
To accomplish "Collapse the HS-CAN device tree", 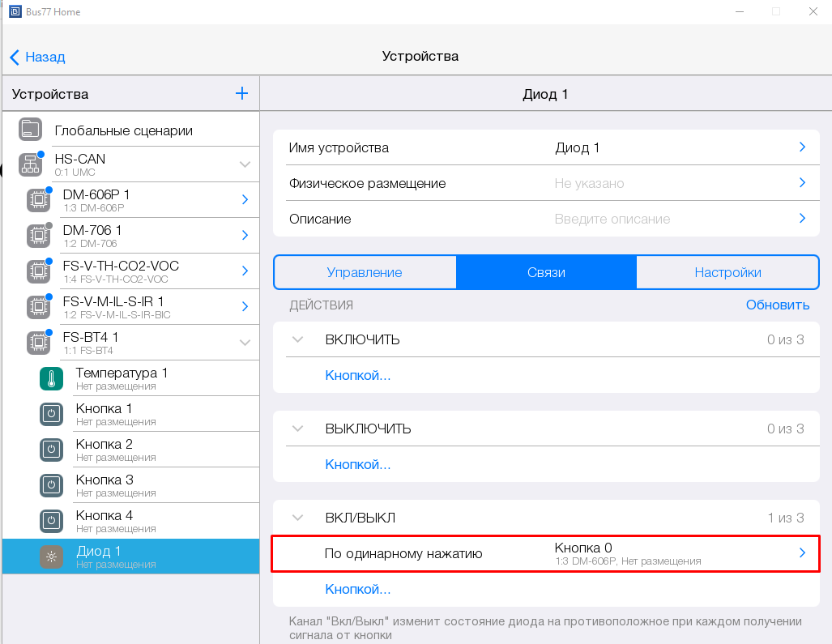I will tap(245, 164).
